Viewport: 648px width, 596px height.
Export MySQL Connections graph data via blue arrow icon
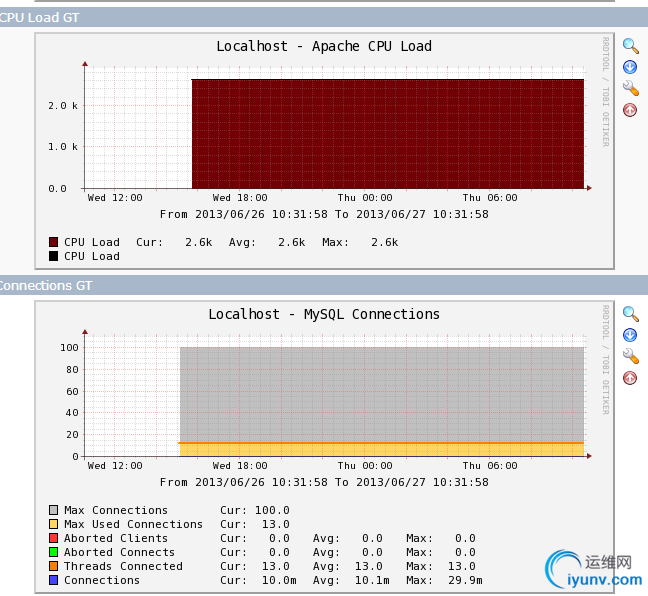pyautogui.click(x=630, y=335)
